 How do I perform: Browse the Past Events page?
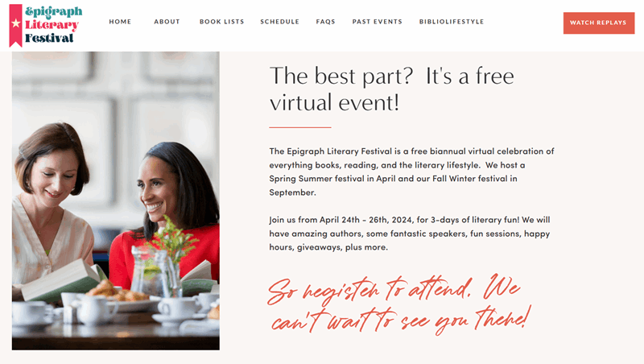click(x=377, y=22)
